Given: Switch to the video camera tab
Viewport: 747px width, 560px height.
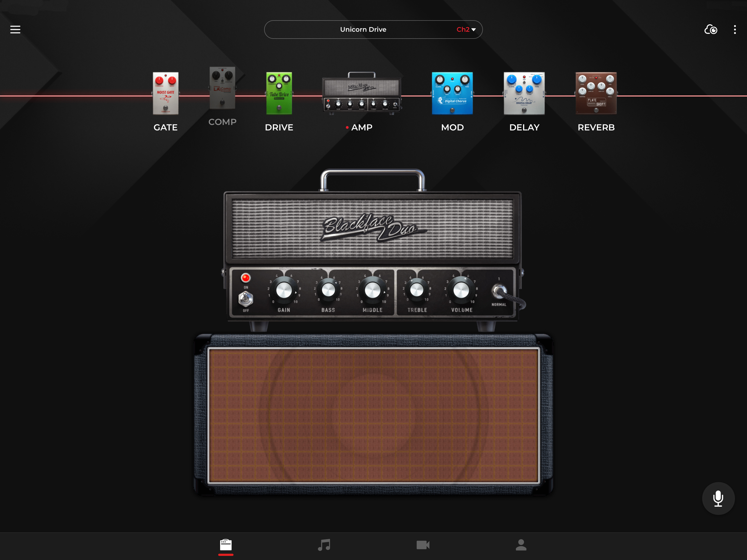Looking at the screenshot, I should pyautogui.click(x=423, y=544).
